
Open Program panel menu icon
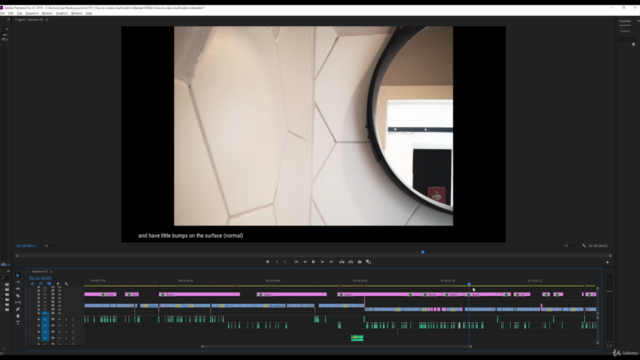click(x=47, y=20)
